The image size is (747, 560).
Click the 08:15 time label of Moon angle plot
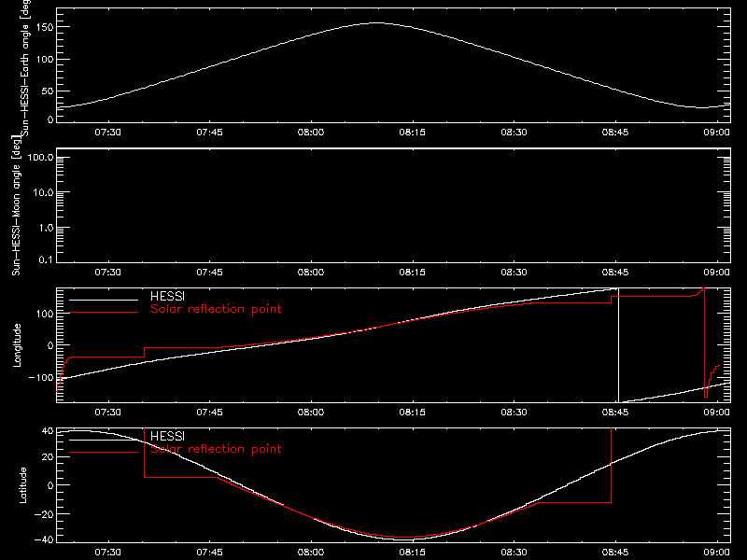coord(412,273)
